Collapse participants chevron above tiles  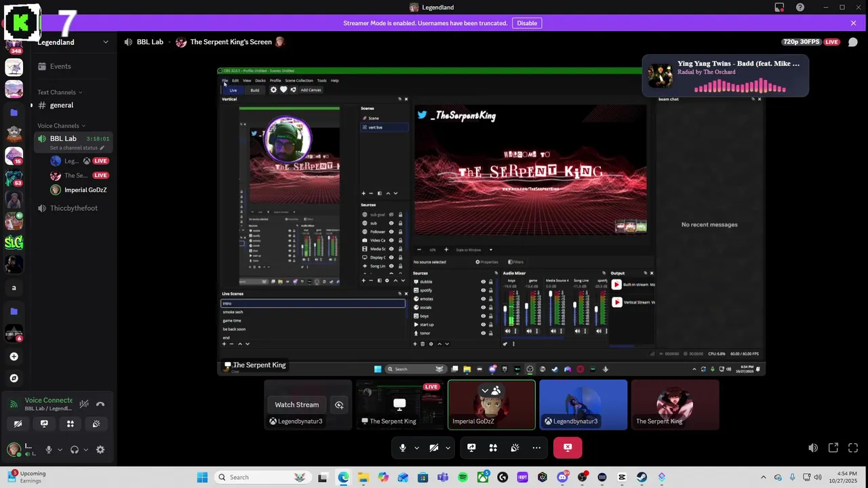click(484, 390)
